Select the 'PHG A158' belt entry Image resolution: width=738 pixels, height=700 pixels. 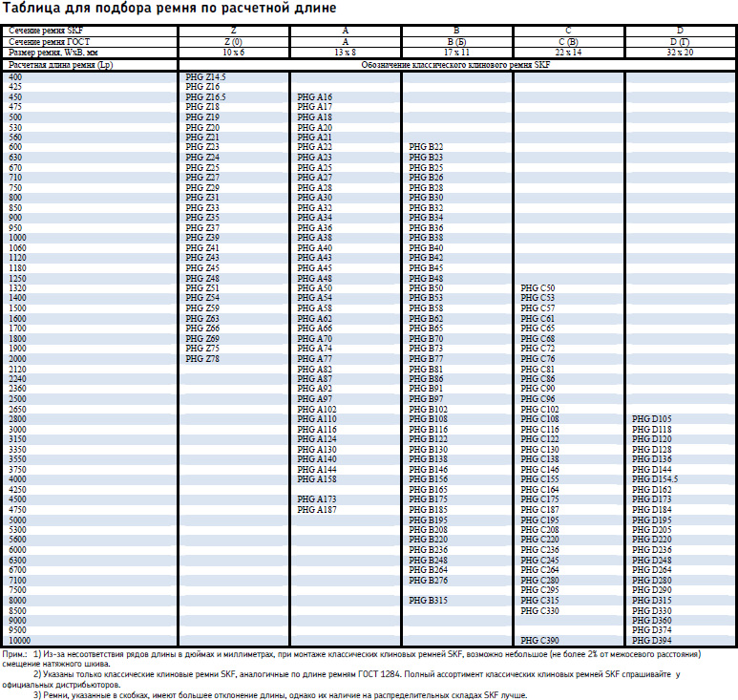pyautogui.click(x=317, y=479)
